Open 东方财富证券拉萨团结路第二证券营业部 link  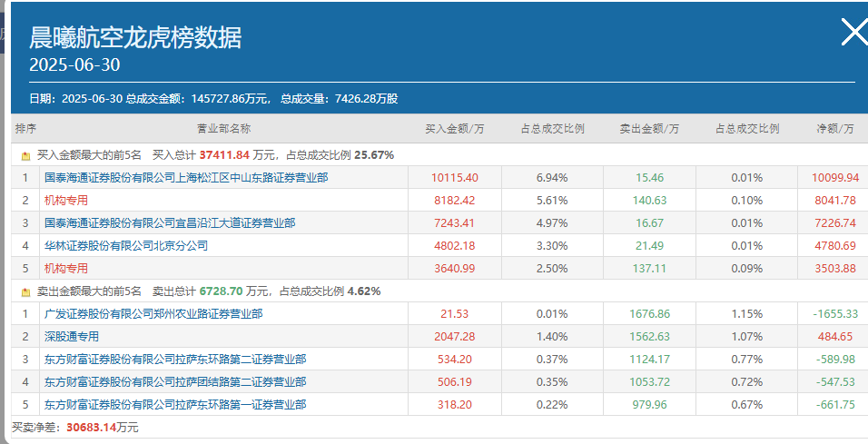click(x=175, y=381)
